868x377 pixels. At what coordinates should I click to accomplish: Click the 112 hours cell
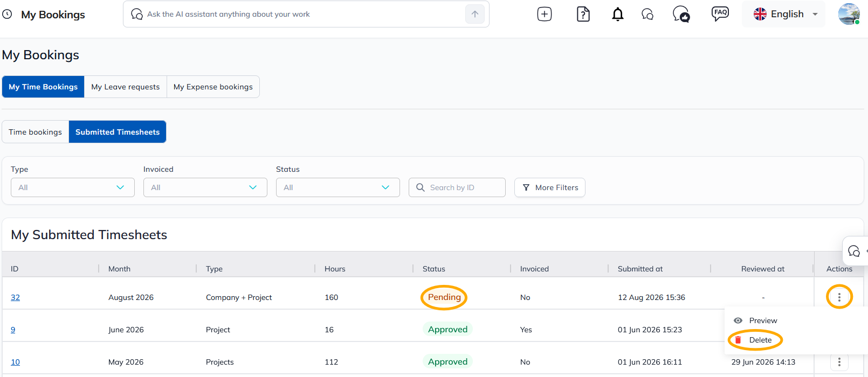(x=332, y=362)
